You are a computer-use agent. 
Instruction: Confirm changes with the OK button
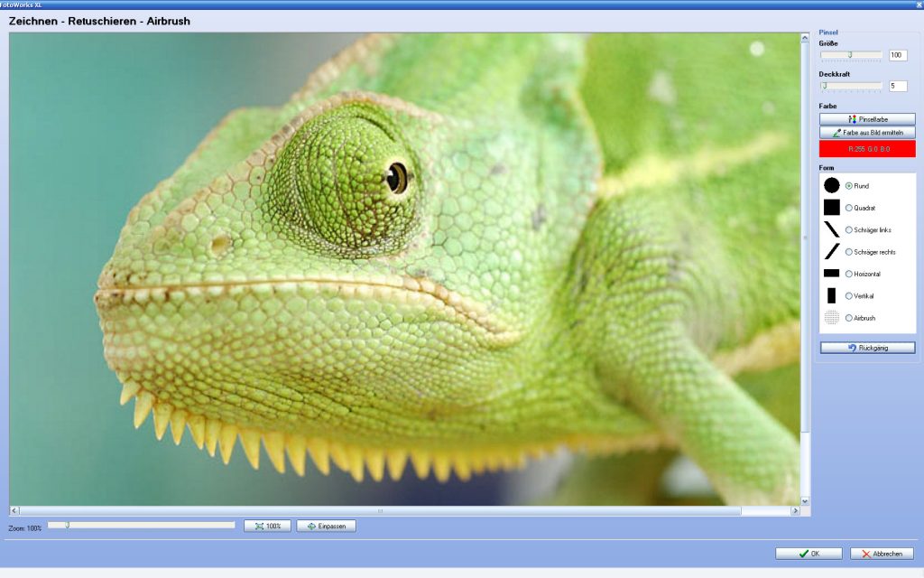[x=808, y=554]
